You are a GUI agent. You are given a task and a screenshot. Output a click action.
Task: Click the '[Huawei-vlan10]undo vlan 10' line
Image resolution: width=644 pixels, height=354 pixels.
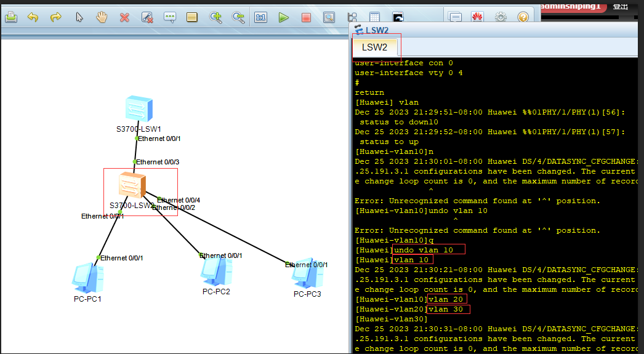[x=421, y=211]
